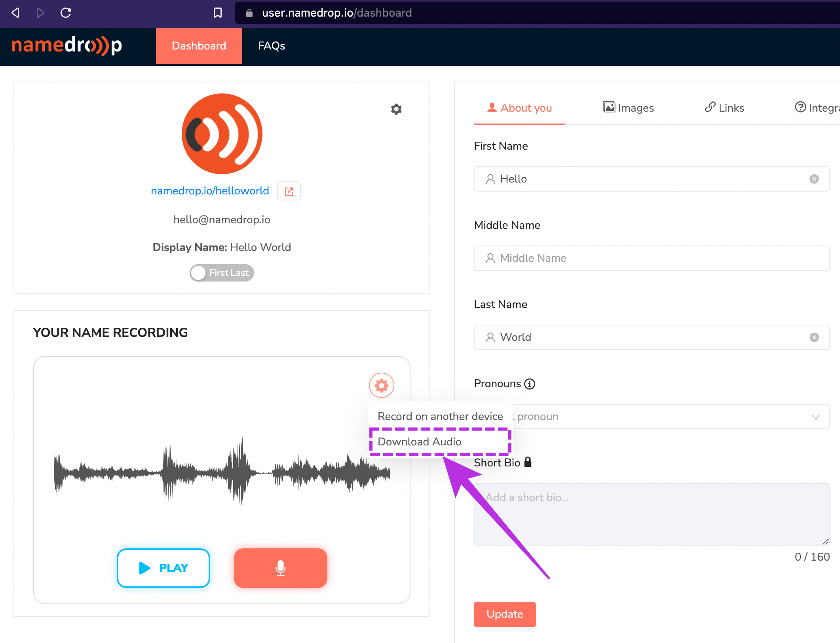Screen dimensions: 840x643
Task: Choose Download Audio from the menu
Action: point(420,441)
